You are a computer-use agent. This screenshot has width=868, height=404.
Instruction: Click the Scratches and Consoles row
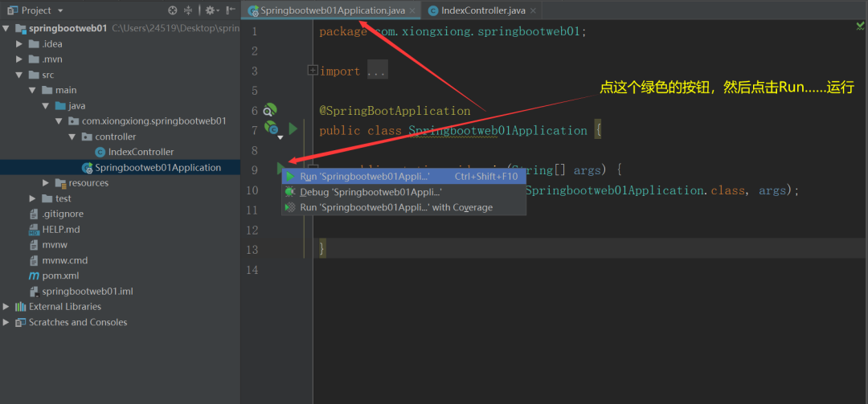[x=120, y=322]
